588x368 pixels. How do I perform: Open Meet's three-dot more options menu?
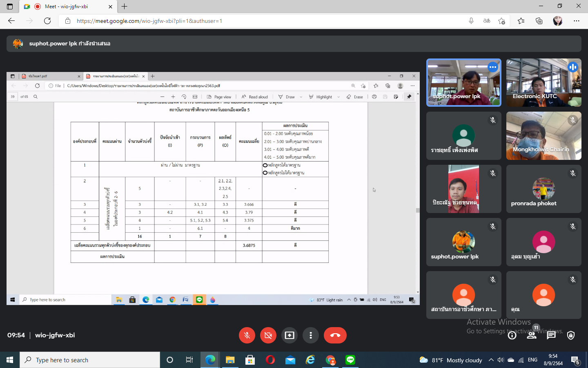tap(311, 335)
